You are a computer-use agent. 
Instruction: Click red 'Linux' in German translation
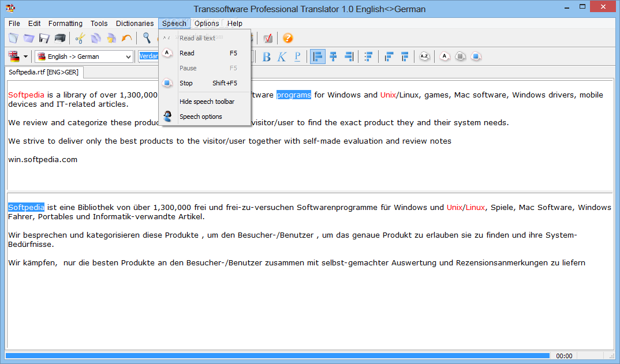point(475,207)
